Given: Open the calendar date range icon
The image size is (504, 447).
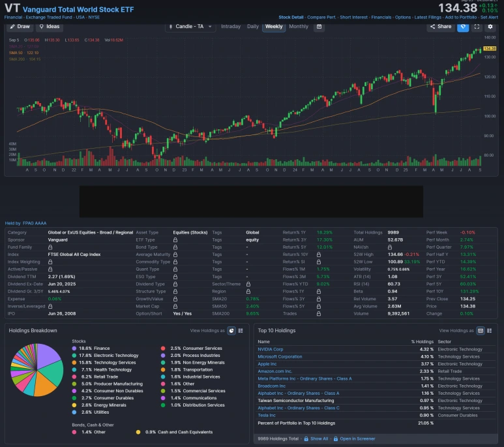Looking at the screenshot, I should tap(319, 27).
